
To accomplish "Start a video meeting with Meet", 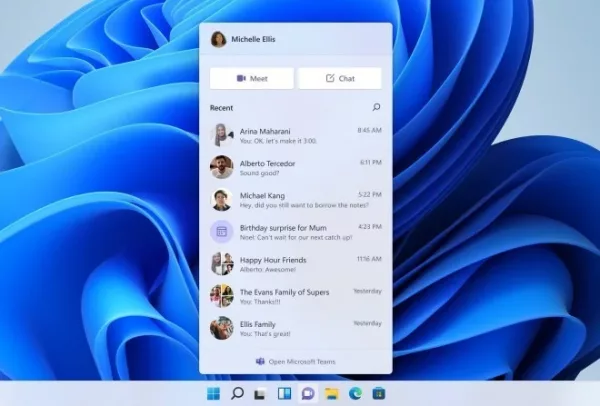I will tap(252, 78).
